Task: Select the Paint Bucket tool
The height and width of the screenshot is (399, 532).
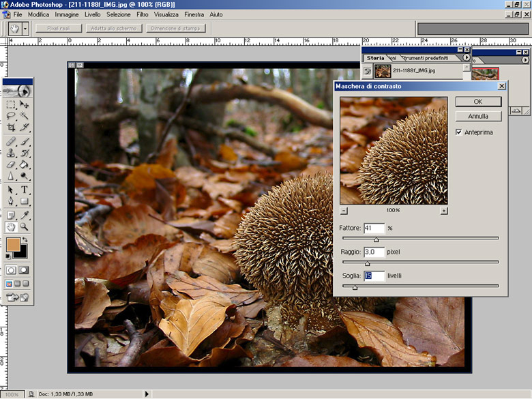Action: click(25, 164)
